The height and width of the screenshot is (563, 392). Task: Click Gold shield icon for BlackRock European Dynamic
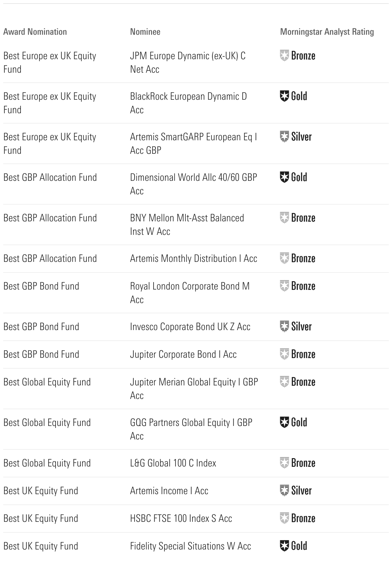point(284,96)
